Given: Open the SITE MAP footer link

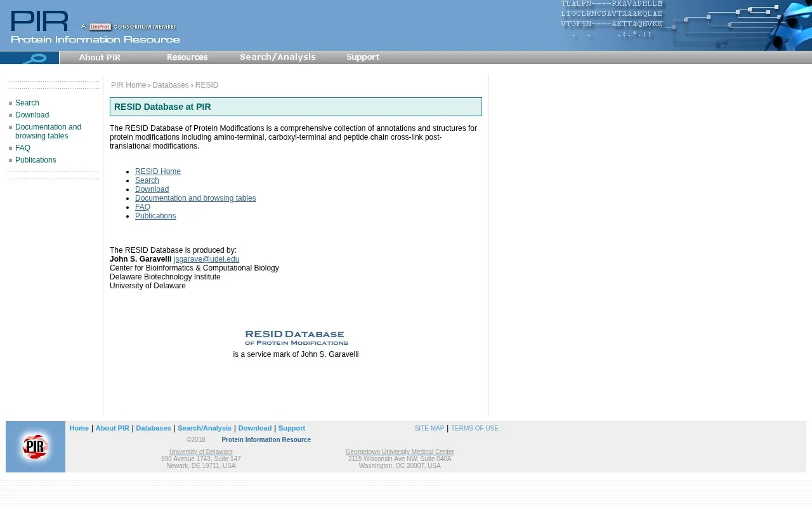Looking at the screenshot, I should click(x=429, y=429).
